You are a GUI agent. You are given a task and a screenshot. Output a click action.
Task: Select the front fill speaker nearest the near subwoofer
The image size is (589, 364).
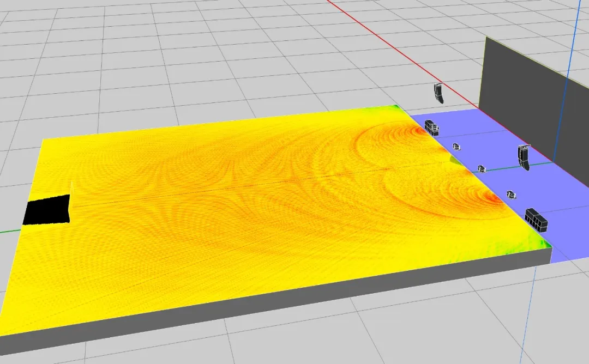click(x=510, y=194)
